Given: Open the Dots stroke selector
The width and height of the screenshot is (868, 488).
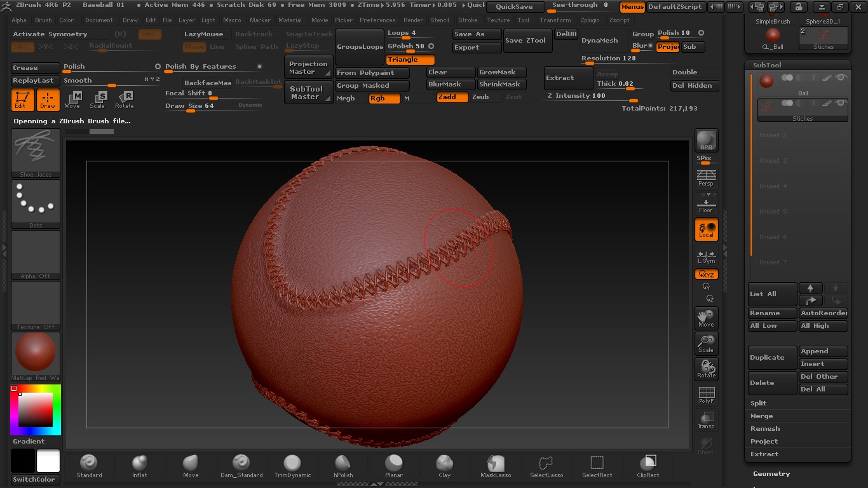Looking at the screenshot, I should 35,202.
